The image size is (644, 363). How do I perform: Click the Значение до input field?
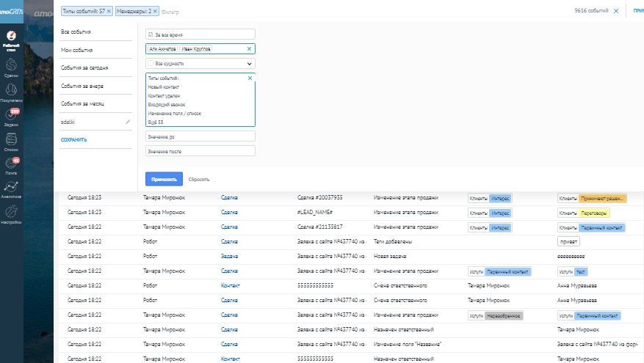coord(200,136)
